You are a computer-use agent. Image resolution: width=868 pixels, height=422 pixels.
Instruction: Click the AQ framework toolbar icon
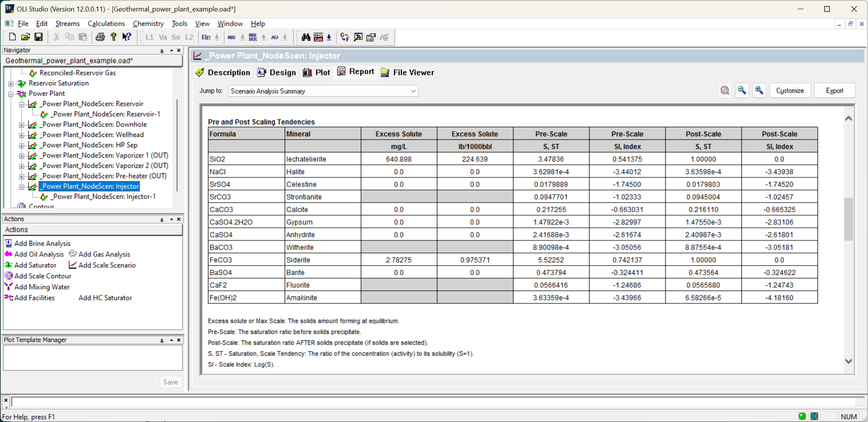[275, 37]
